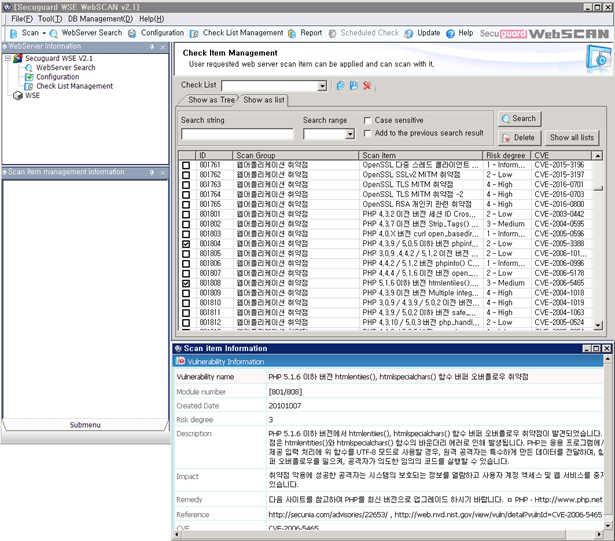Viewport: 615px width, 541px height.
Task: Click the Submenu tab at panel bottom
Action: click(x=85, y=425)
